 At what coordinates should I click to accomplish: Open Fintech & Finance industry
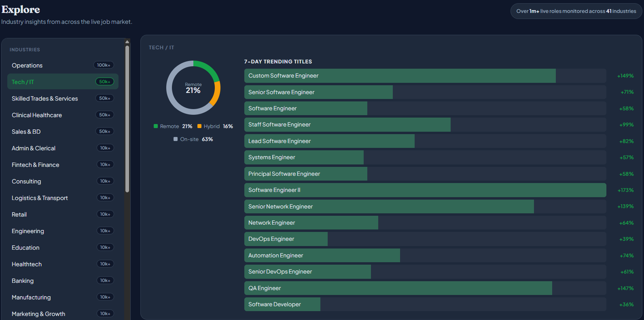(63, 164)
